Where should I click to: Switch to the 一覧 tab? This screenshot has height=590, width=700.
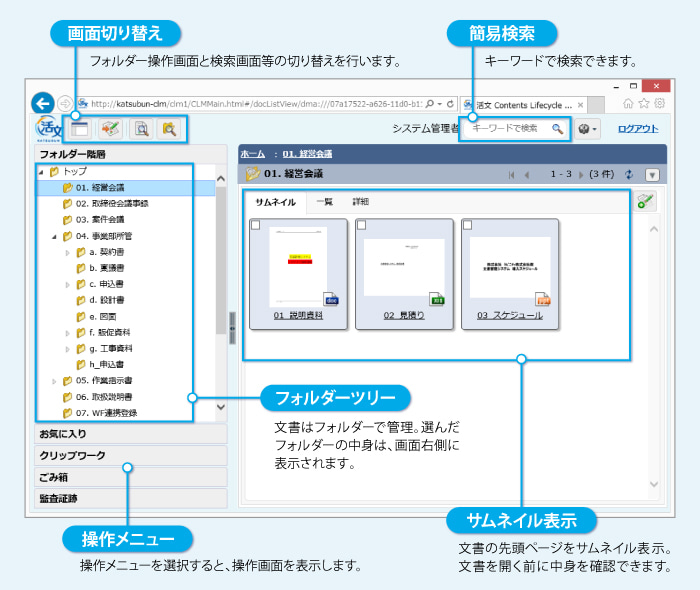coord(325,201)
